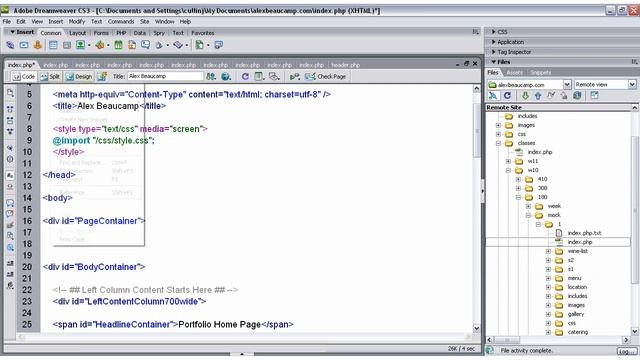Switch to the Spry insert tab
Image resolution: width=640 pixels, height=360 pixels.
click(159, 33)
